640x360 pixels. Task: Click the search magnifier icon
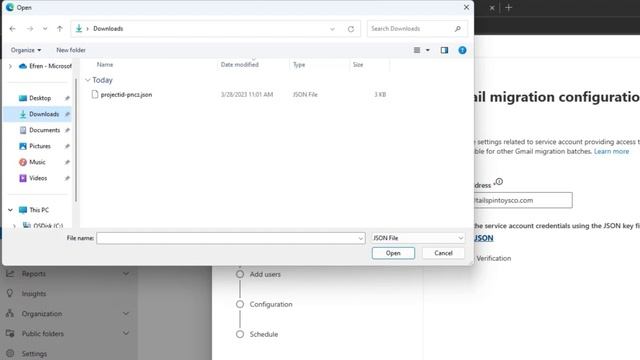(x=458, y=29)
